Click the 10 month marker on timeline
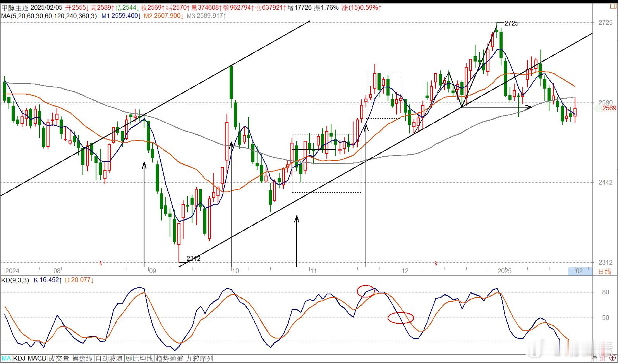 (235, 271)
